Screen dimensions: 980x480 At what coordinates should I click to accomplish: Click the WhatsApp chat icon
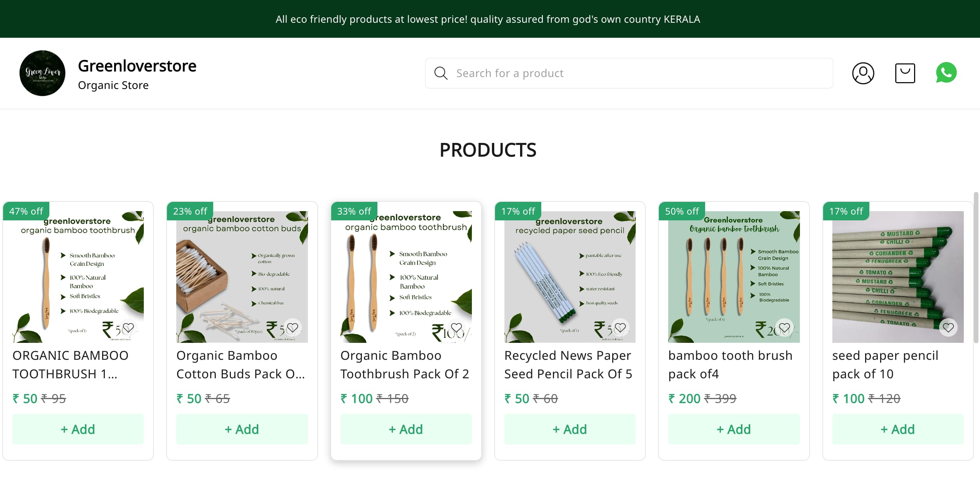(x=946, y=72)
